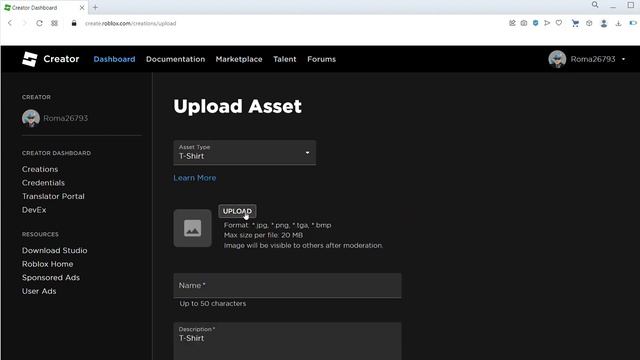Click the Roblox Creator logo icon

click(x=29, y=59)
